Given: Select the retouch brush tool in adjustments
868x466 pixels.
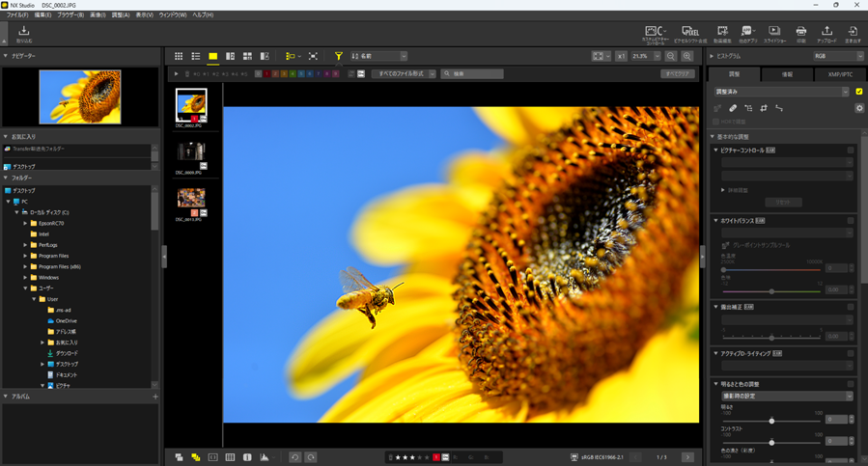Looking at the screenshot, I should click(733, 108).
